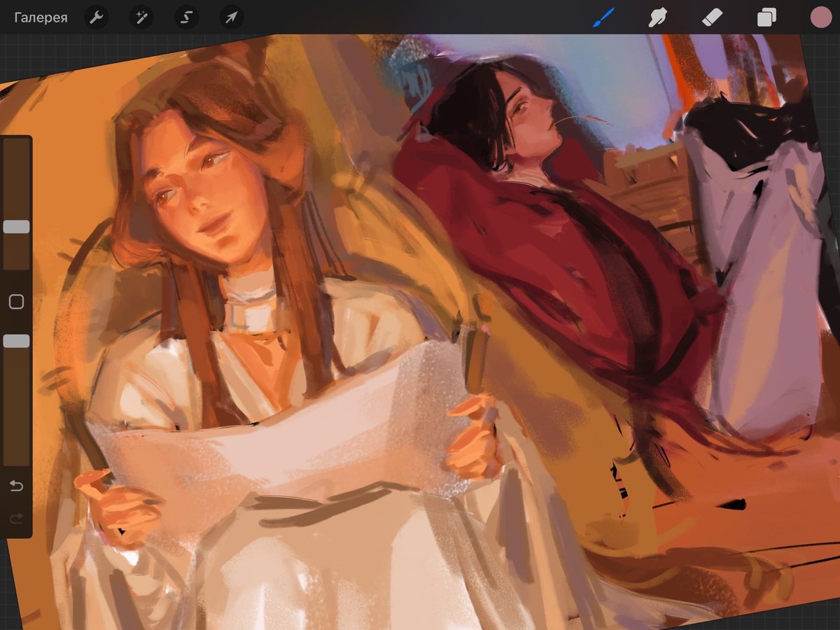Viewport: 840px width, 630px height.
Task: Activate the Selection S-shaped tool
Action: pyautogui.click(x=186, y=17)
